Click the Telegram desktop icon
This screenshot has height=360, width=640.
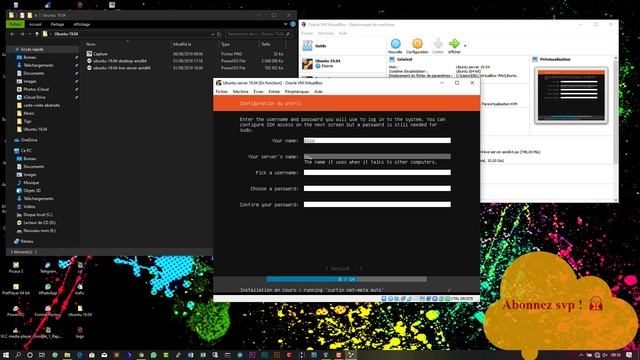[x=48, y=267]
